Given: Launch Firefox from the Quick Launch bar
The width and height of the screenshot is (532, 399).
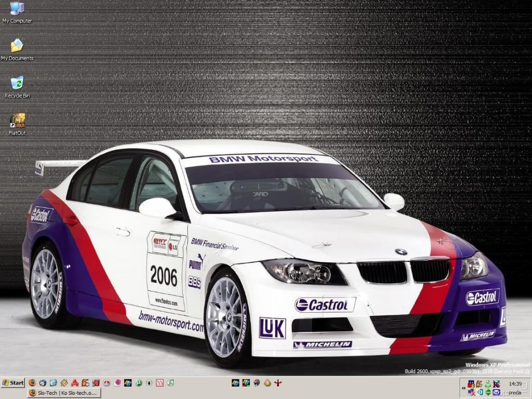Looking at the screenshot, I should 32,383.
